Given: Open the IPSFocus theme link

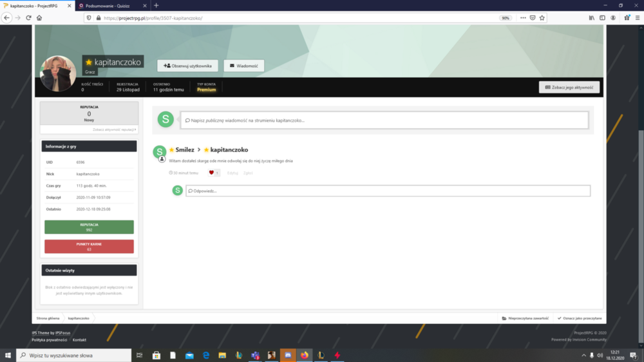Looking at the screenshot, I should pyautogui.click(x=63, y=333).
